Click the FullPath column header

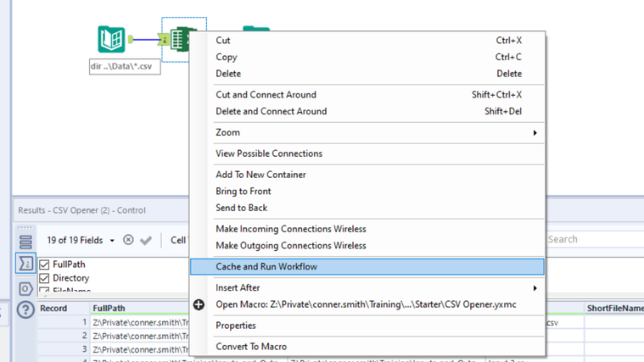(140, 309)
